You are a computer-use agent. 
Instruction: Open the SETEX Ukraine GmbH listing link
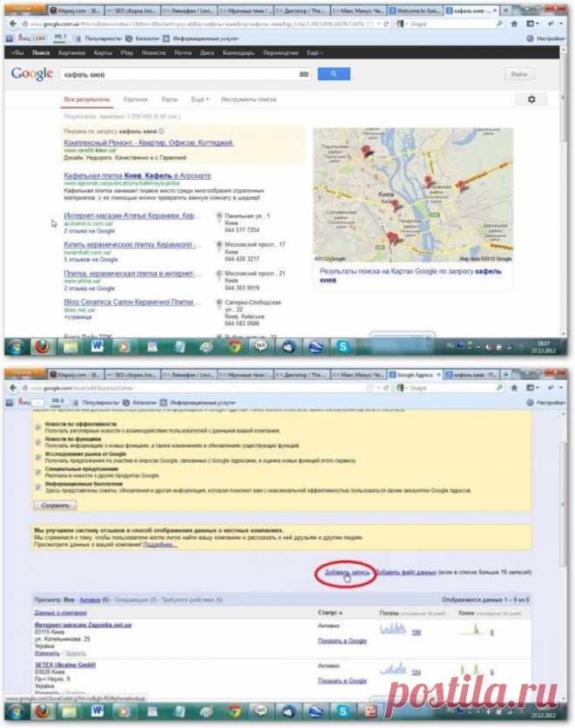pos(65,665)
